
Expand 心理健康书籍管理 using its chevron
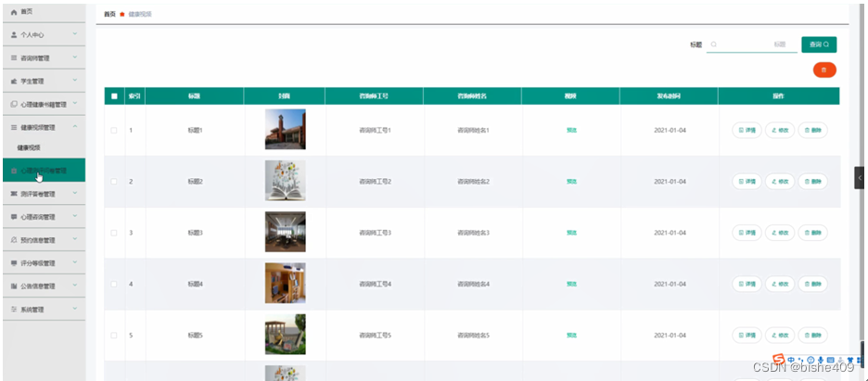(x=75, y=104)
